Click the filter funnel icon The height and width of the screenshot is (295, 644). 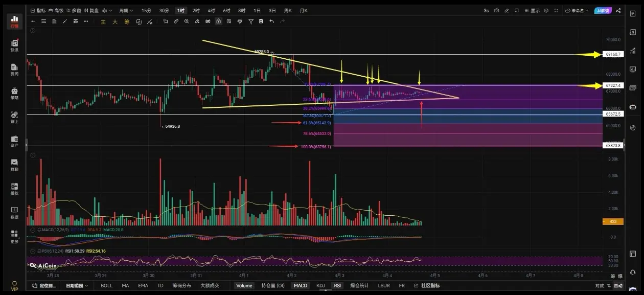coord(250,21)
